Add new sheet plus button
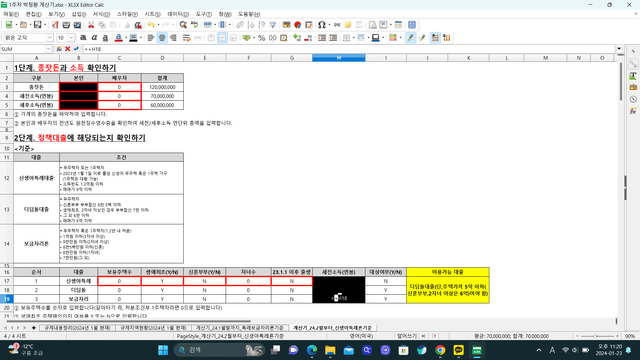The image size is (640, 360). point(33,328)
